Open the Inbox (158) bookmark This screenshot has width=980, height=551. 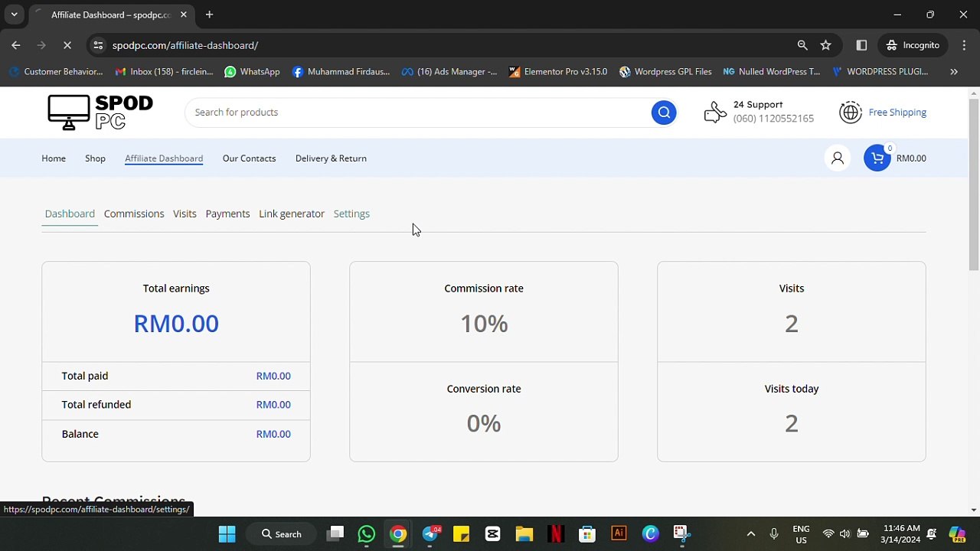coord(165,72)
